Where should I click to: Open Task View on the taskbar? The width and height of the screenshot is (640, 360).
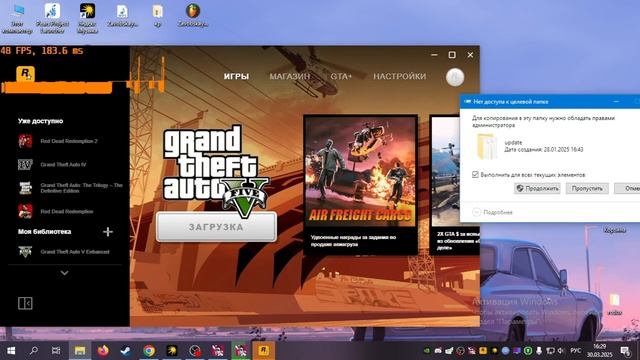coord(56,350)
